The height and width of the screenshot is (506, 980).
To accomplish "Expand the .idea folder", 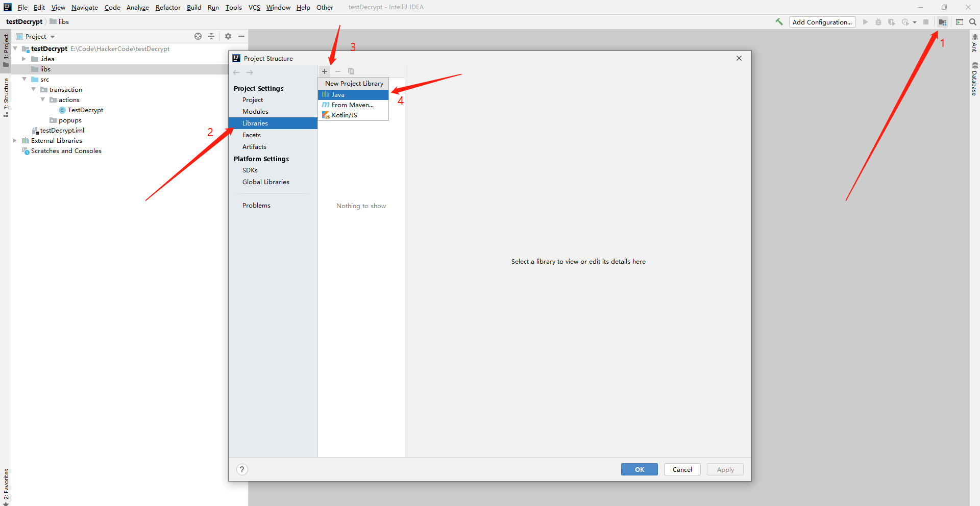I will click(x=24, y=59).
